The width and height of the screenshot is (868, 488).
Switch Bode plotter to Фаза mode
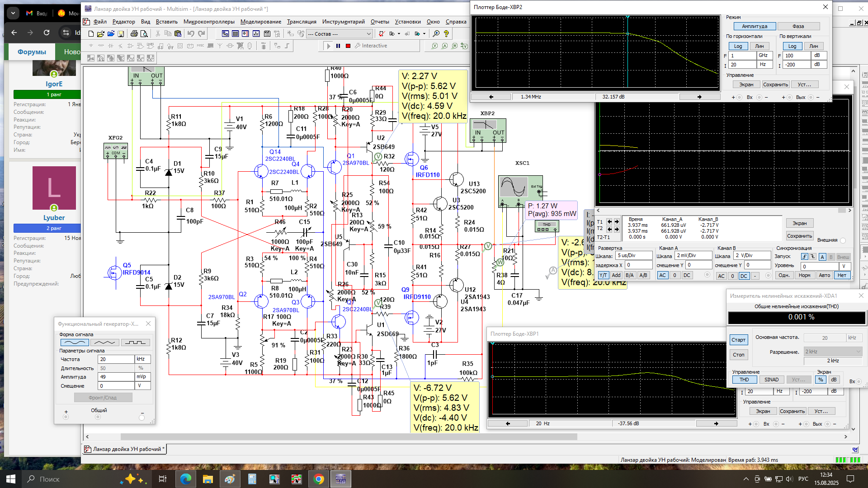(798, 26)
